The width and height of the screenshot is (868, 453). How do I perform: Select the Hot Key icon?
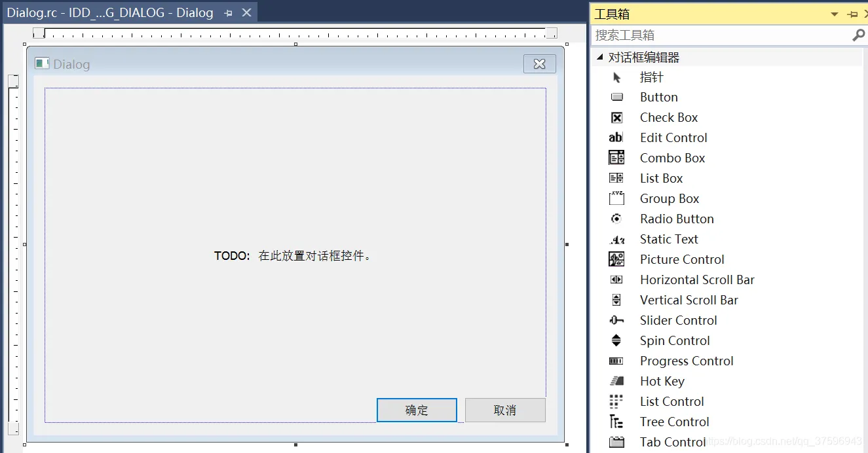[616, 381]
